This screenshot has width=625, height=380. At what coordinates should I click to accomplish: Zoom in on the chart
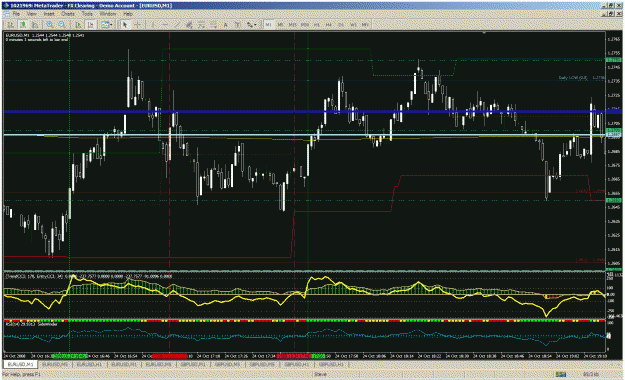pos(50,25)
